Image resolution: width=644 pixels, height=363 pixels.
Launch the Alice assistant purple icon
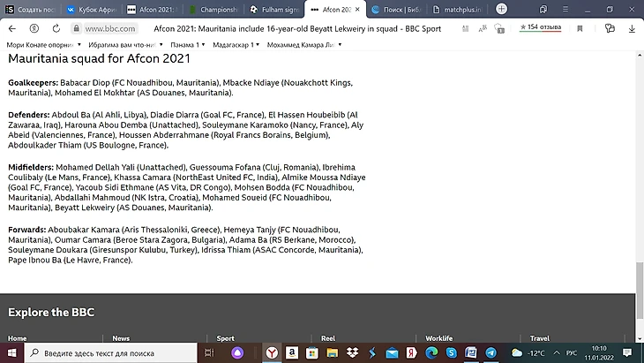point(237,352)
